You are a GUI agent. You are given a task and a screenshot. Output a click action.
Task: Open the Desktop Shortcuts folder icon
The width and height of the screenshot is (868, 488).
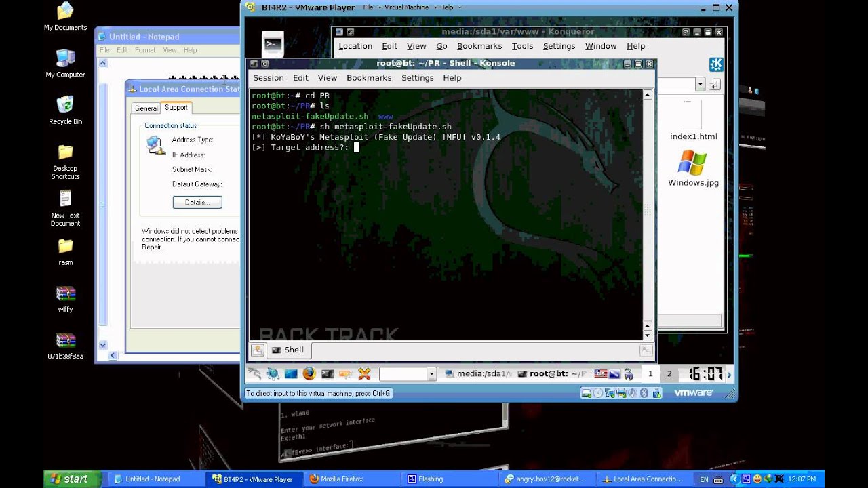[65, 152]
